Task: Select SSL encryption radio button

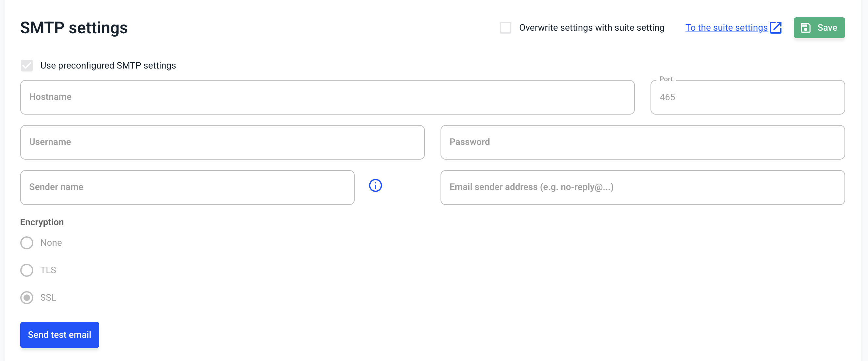Action: [x=27, y=298]
